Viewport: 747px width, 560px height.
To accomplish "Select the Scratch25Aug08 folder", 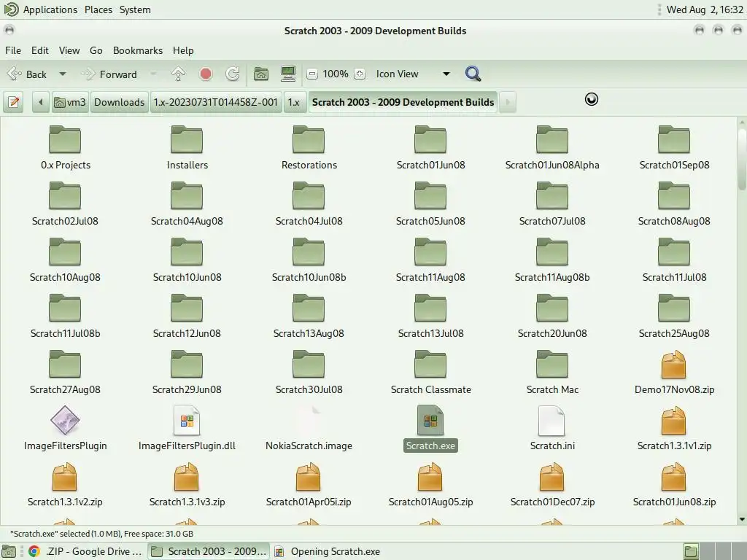I will click(674, 316).
